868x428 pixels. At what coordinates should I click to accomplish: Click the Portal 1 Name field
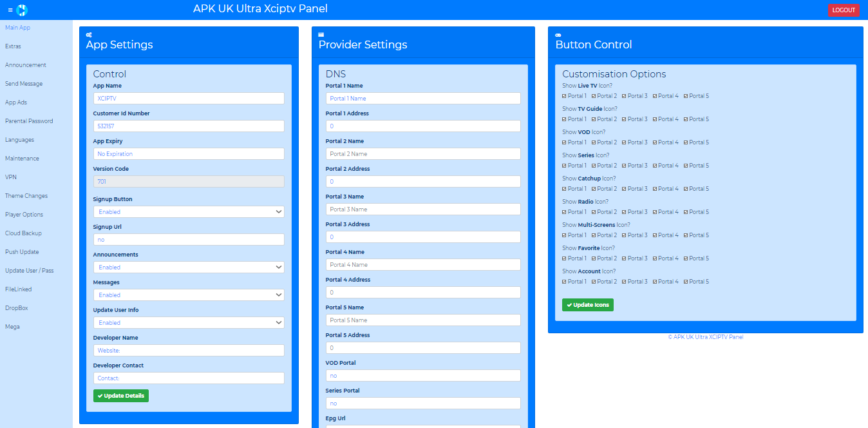pyautogui.click(x=423, y=98)
